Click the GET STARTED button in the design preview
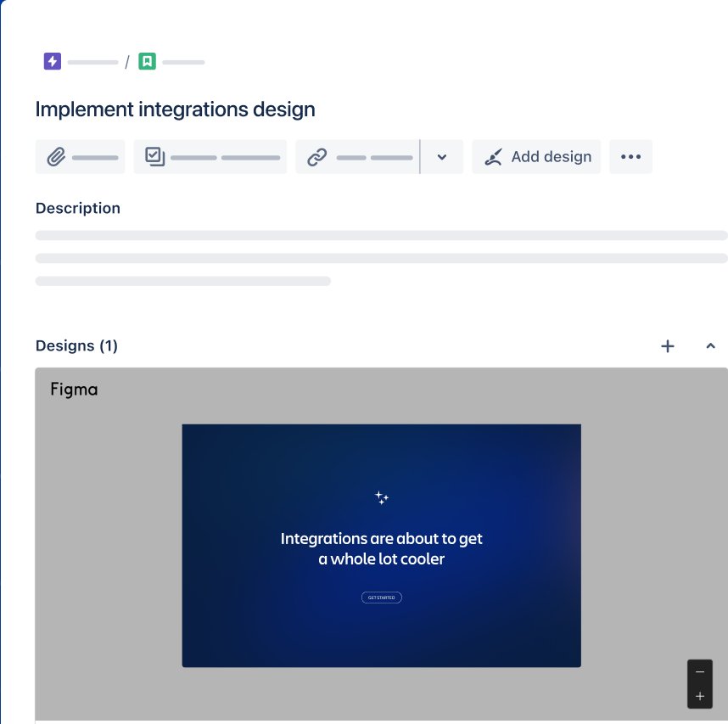The image size is (728, 724). click(382, 598)
